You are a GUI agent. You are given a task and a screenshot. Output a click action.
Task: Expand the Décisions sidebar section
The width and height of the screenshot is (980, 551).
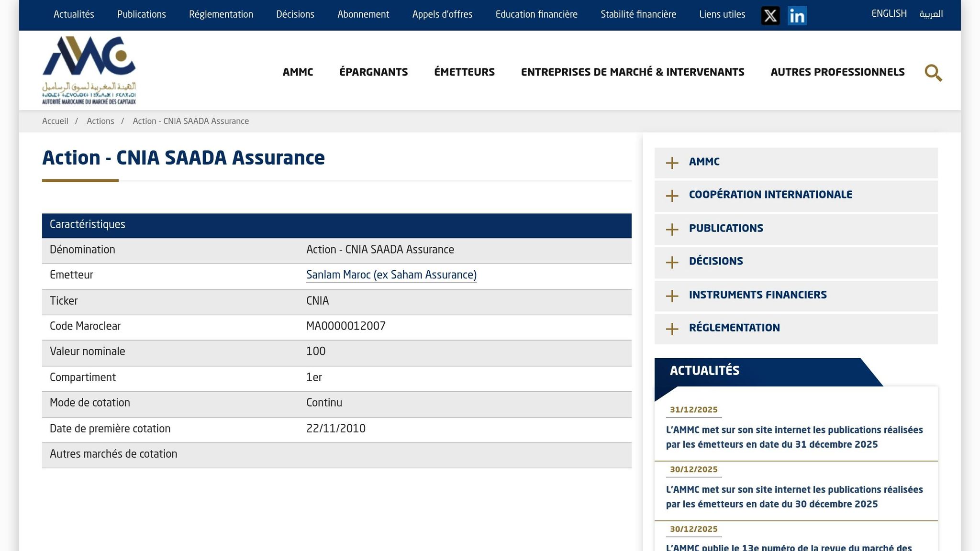pos(715,262)
